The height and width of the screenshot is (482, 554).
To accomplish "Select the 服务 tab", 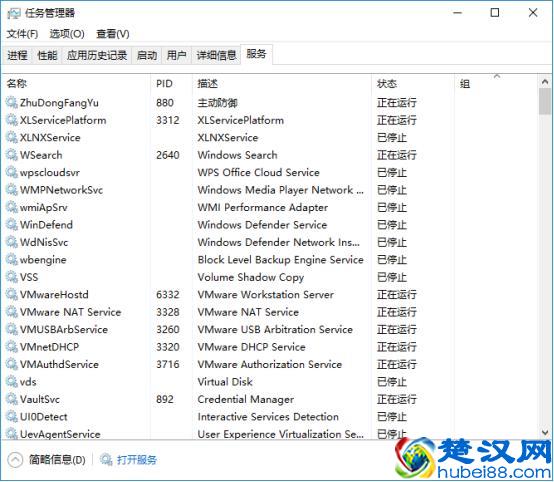I will pyautogui.click(x=256, y=54).
